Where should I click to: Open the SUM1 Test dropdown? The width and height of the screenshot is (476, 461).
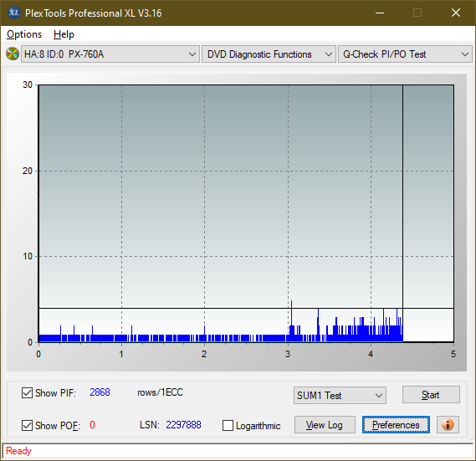[x=340, y=396]
